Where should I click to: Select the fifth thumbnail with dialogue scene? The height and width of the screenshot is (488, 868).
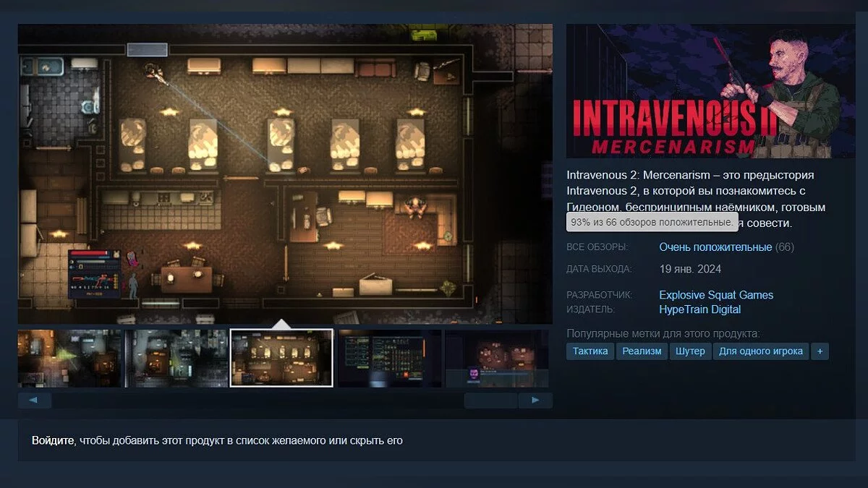pos(497,358)
